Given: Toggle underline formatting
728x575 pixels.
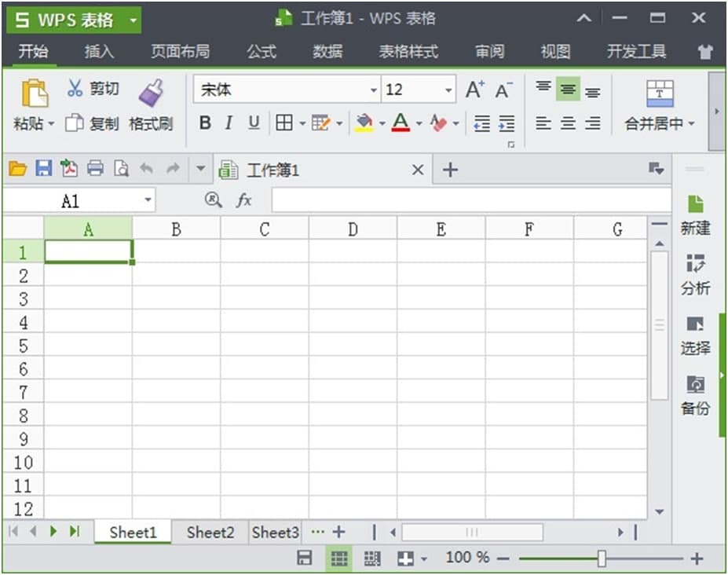Looking at the screenshot, I should point(251,123).
